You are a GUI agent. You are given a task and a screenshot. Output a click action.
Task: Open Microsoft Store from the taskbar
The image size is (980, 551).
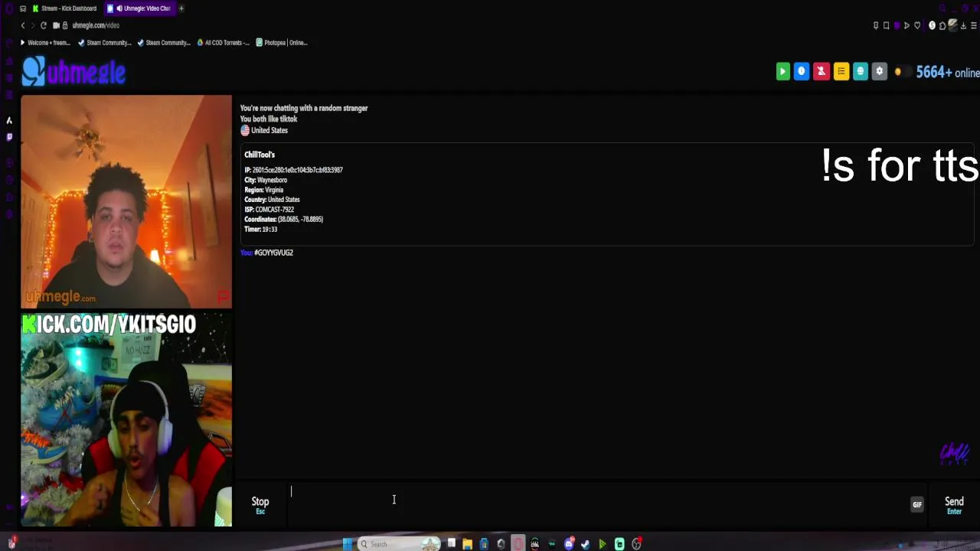[x=484, y=544]
